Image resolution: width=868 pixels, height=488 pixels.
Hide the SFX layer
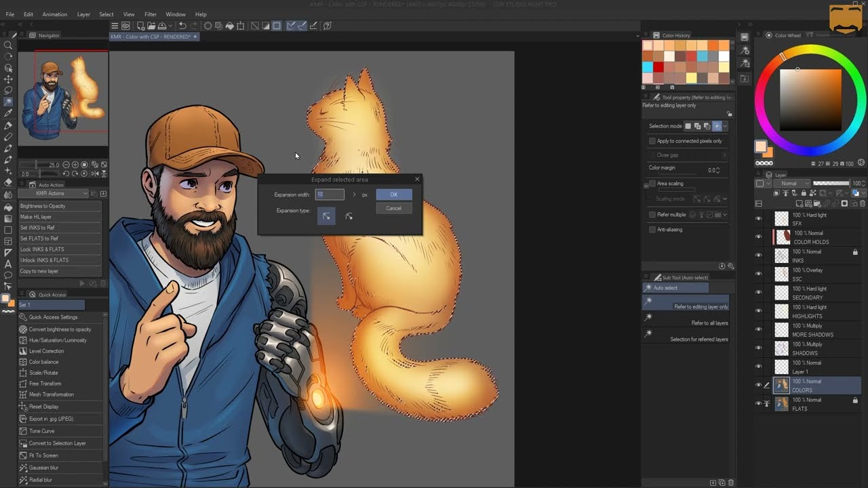(x=759, y=218)
